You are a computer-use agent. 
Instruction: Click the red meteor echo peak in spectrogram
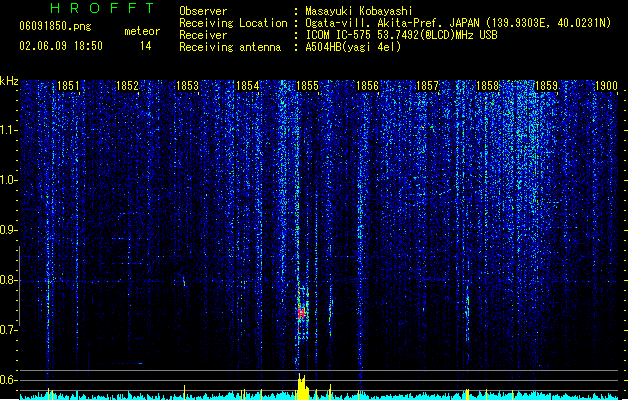coord(302,313)
